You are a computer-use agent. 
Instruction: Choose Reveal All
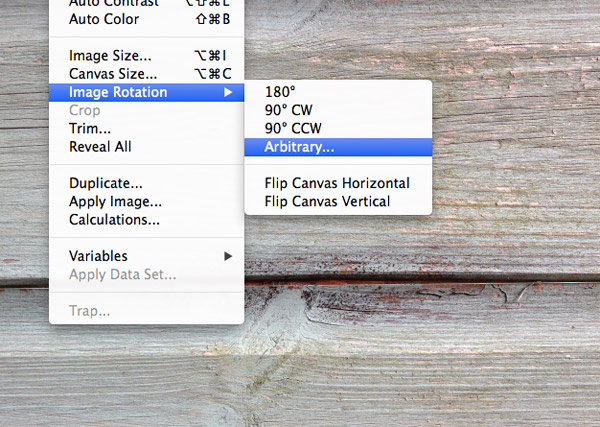[100, 146]
